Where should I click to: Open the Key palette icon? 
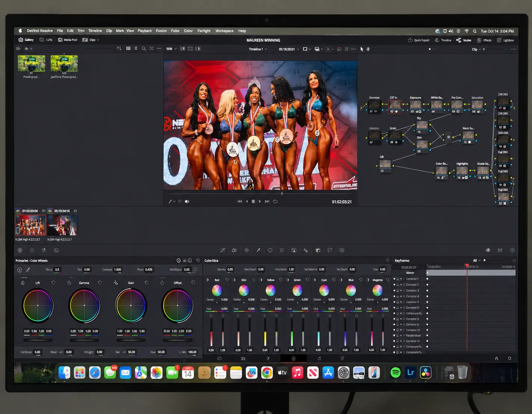tap(318, 250)
